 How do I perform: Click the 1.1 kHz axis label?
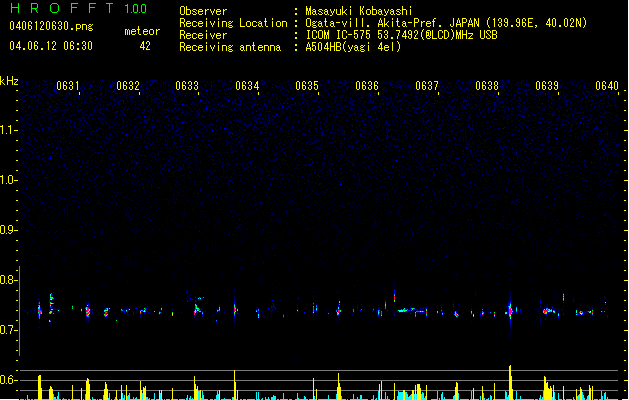[x=8, y=130]
